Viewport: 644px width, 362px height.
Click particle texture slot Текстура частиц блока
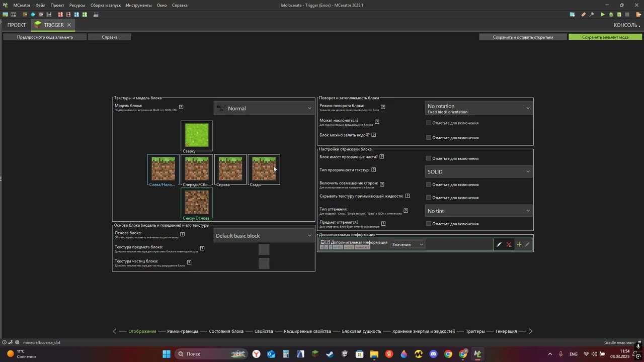click(264, 263)
